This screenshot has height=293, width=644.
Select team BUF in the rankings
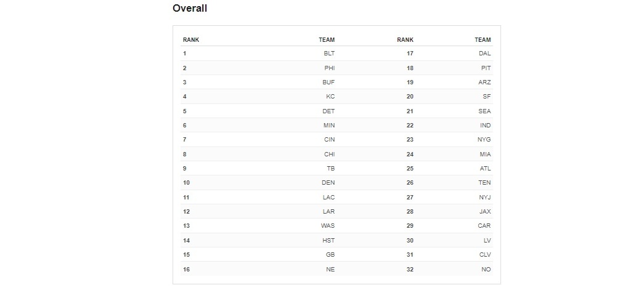pos(329,82)
